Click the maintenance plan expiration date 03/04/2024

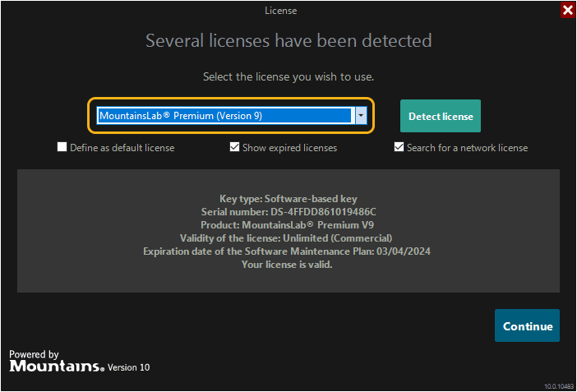[404, 251]
